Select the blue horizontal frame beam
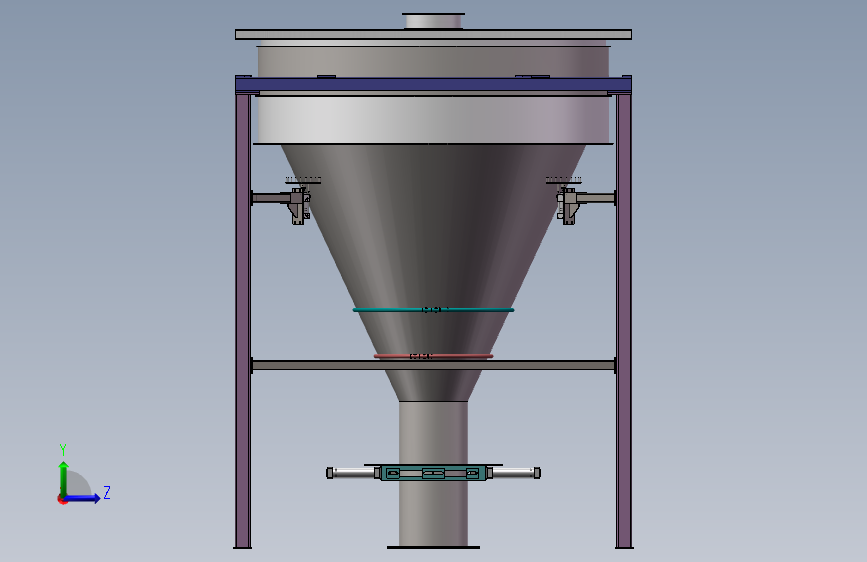867x562 pixels. point(434,85)
